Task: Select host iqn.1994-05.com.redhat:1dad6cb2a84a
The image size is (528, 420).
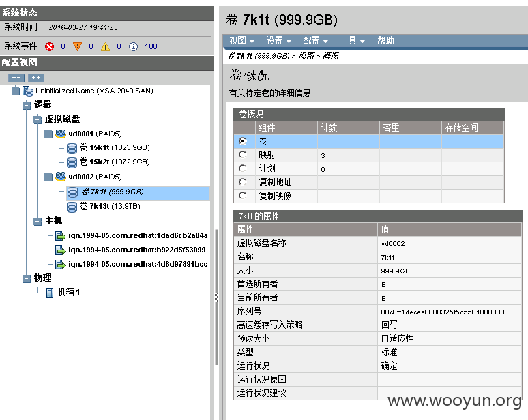Action: pos(138,236)
